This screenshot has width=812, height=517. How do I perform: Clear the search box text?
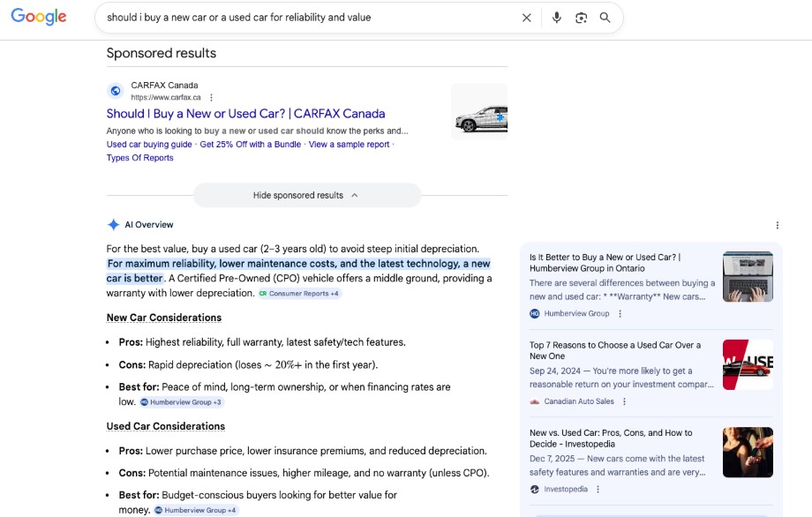coord(527,18)
